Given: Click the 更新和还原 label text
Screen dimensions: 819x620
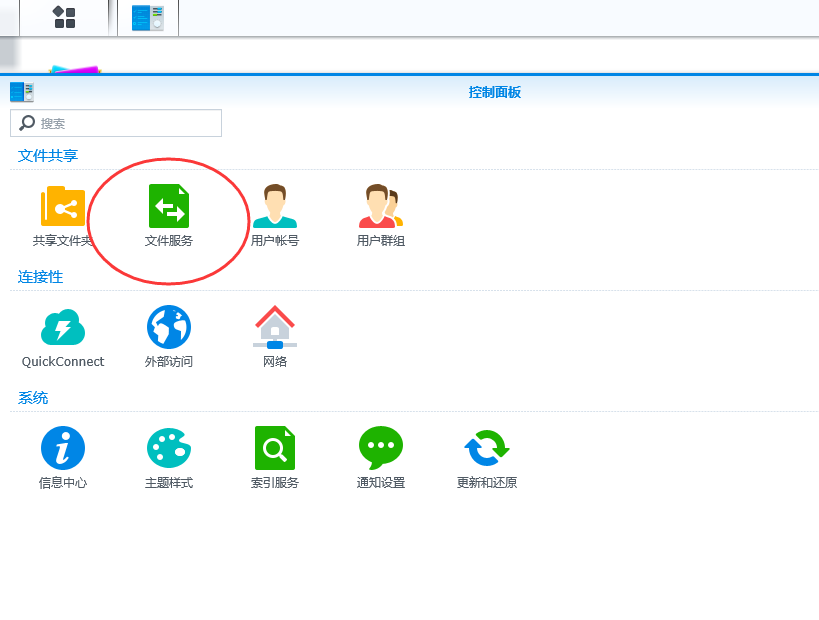Looking at the screenshot, I should 487,483.
